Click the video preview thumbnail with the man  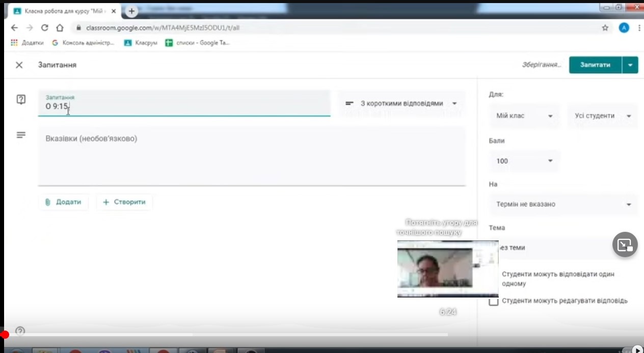[x=448, y=269]
